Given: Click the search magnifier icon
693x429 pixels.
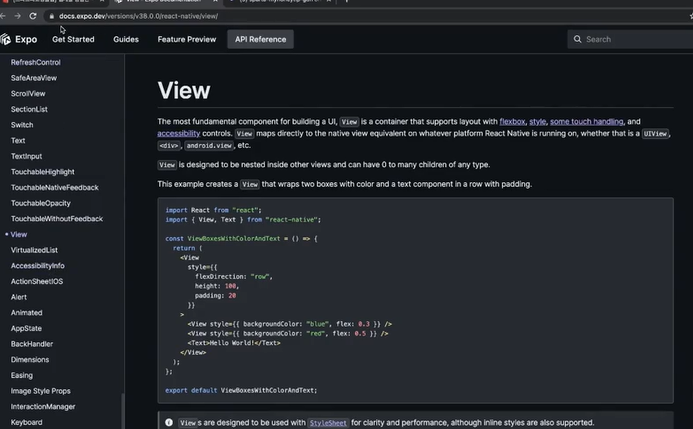Looking at the screenshot, I should pos(577,39).
